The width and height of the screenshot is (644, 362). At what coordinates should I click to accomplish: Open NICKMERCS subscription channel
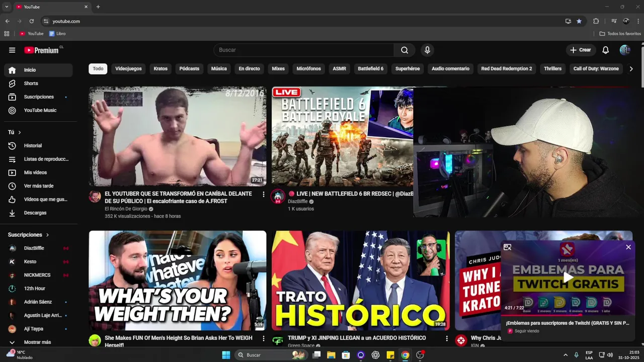[x=38, y=275]
